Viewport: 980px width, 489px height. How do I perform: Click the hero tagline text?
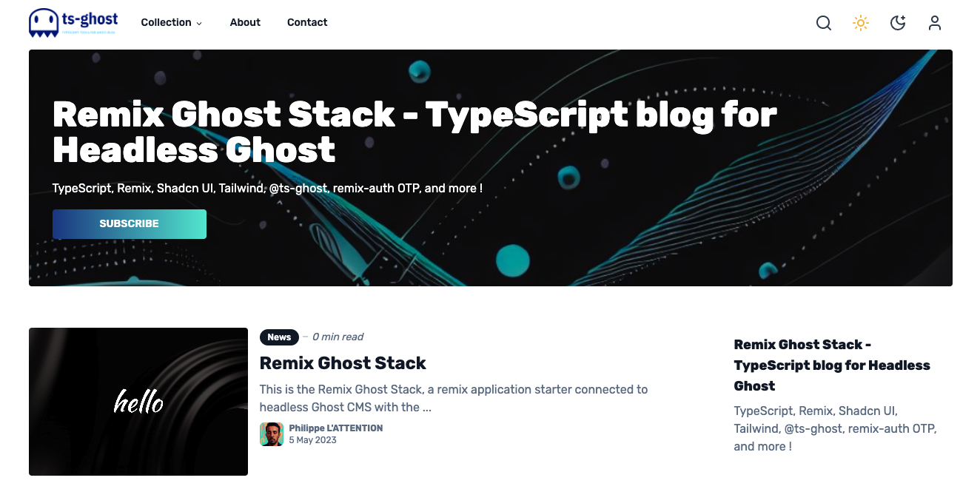[267, 188]
